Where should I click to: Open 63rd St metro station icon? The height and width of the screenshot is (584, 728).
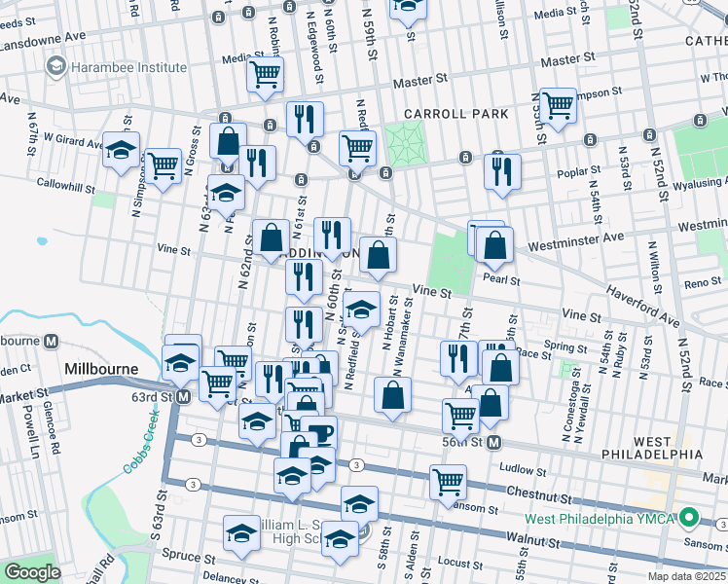184,397
